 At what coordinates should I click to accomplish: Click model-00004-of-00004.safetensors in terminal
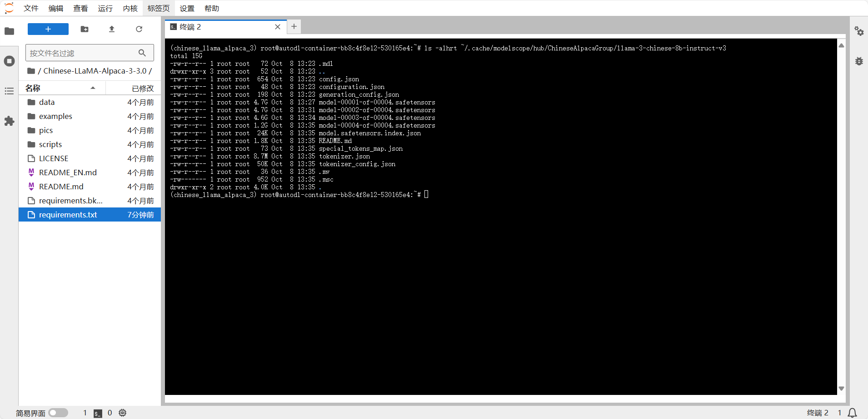click(x=377, y=125)
